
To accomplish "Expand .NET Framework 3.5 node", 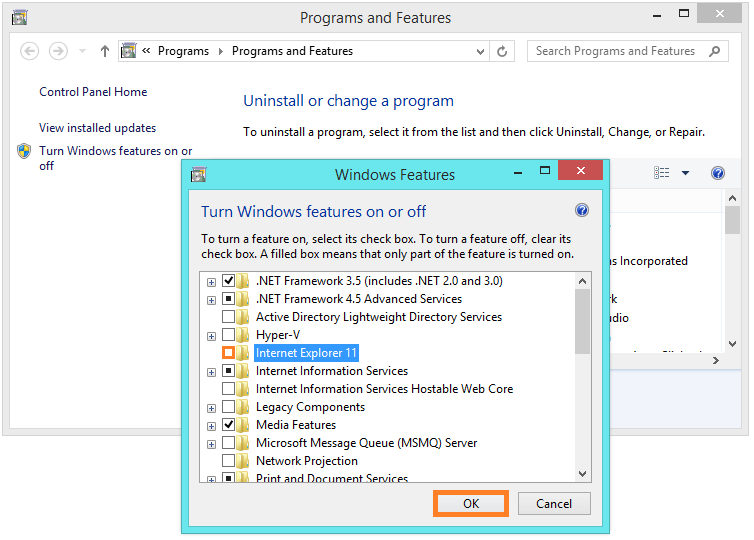I will pos(211,282).
